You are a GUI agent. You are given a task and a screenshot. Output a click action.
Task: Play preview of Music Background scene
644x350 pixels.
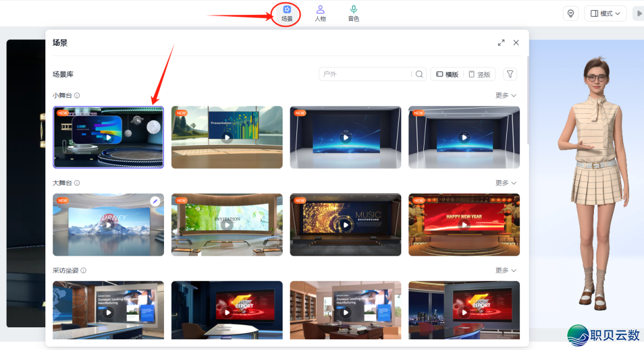345,225
